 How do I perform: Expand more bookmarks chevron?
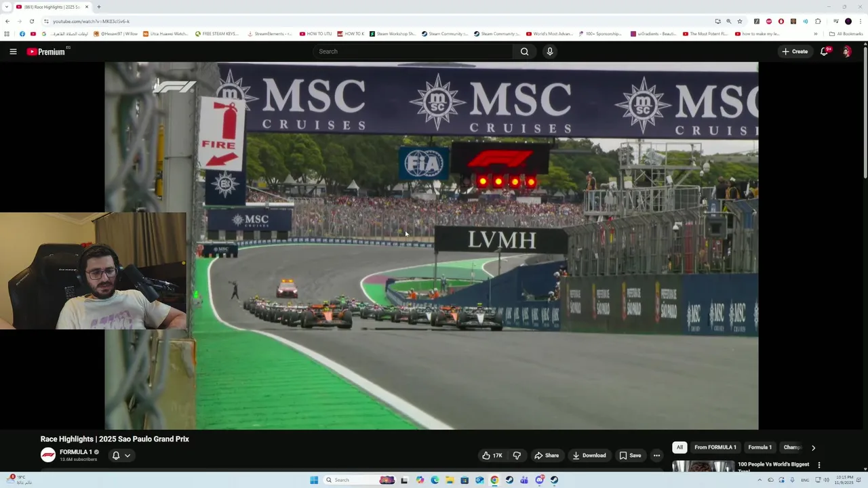(816, 34)
